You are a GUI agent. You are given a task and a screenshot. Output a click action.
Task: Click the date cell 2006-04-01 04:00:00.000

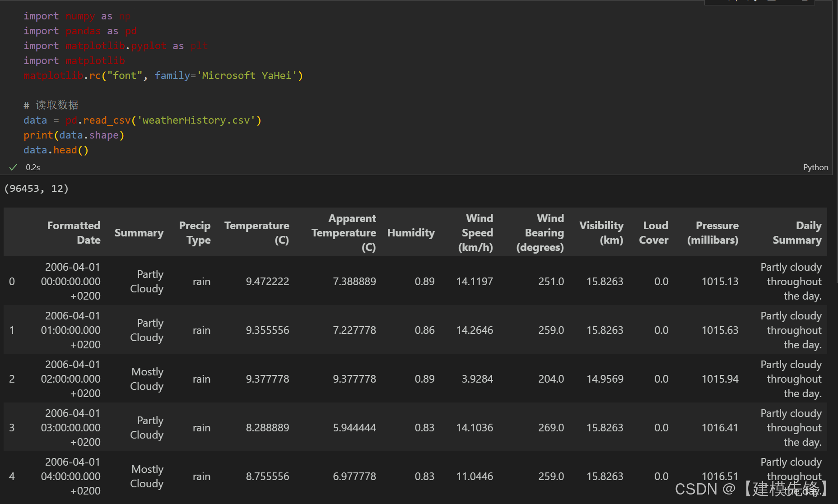71,476
